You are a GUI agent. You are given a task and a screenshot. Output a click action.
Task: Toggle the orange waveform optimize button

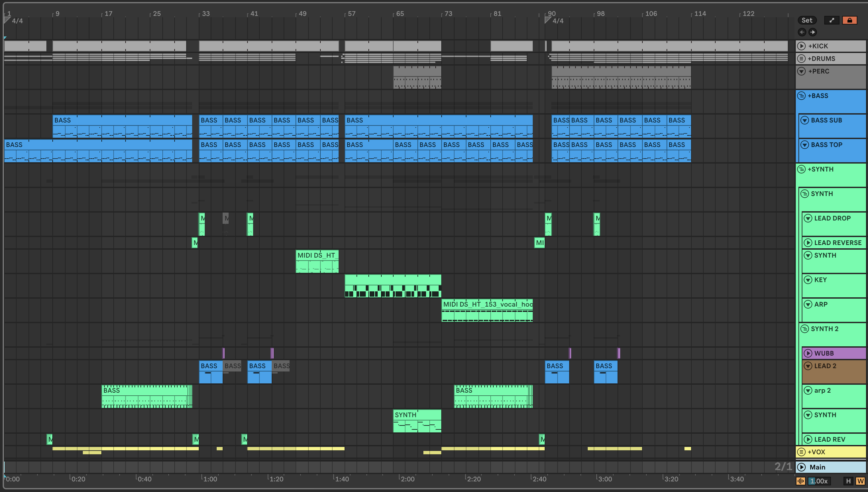click(800, 481)
